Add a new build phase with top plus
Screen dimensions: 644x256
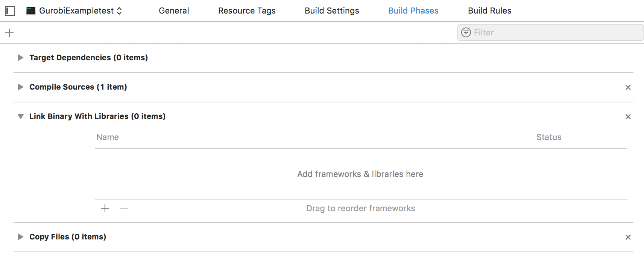click(x=9, y=33)
